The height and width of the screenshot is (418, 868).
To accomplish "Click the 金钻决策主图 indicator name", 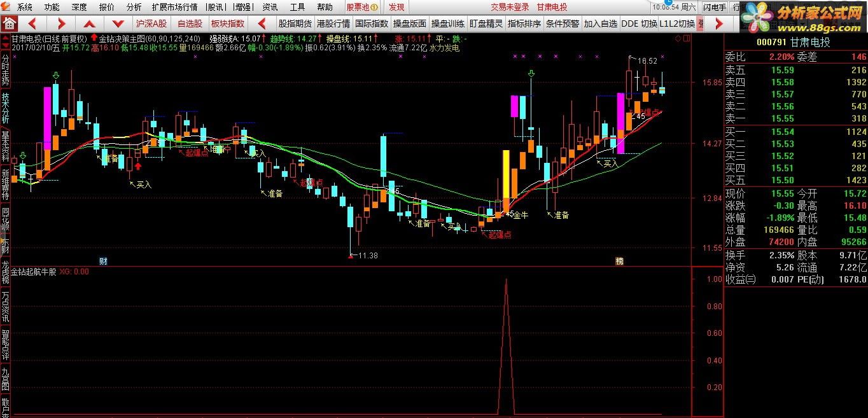I will pos(122,38).
